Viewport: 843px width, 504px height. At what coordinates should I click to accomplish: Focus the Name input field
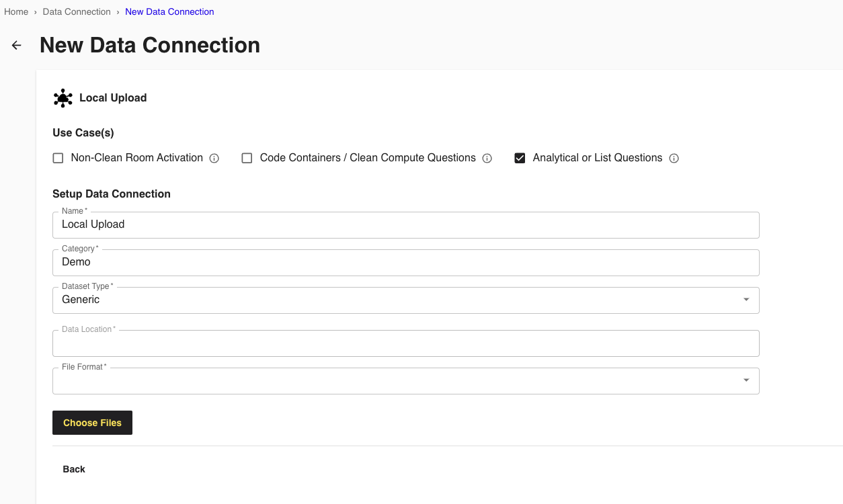pyautogui.click(x=405, y=225)
